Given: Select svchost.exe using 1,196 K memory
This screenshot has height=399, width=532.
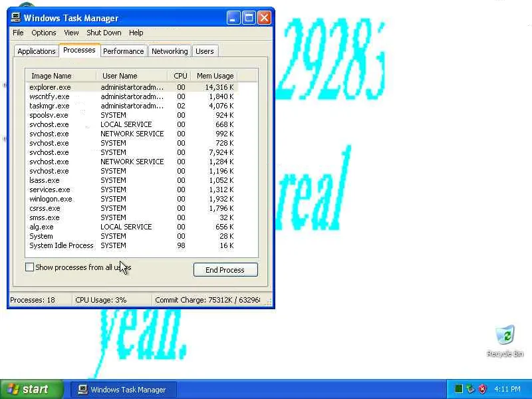Looking at the screenshot, I should click(132, 171).
